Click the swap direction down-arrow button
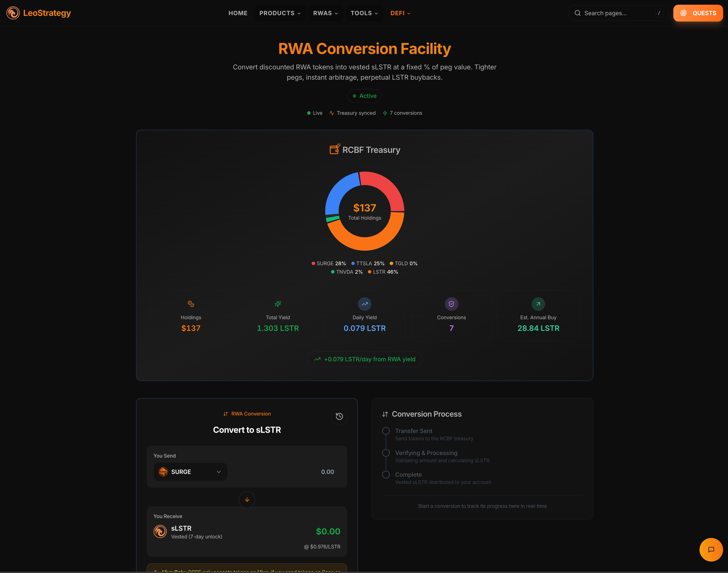Viewport: 728px width, 573px height. [x=247, y=500]
